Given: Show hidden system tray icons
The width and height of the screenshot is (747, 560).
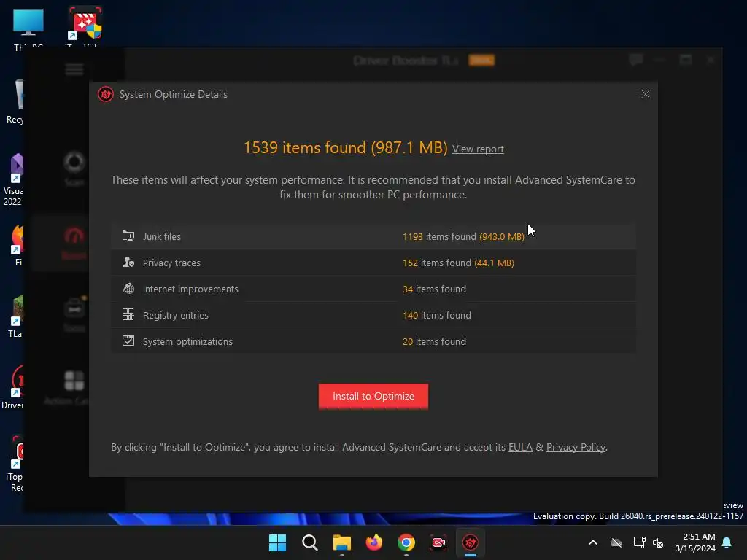Looking at the screenshot, I should (592, 542).
